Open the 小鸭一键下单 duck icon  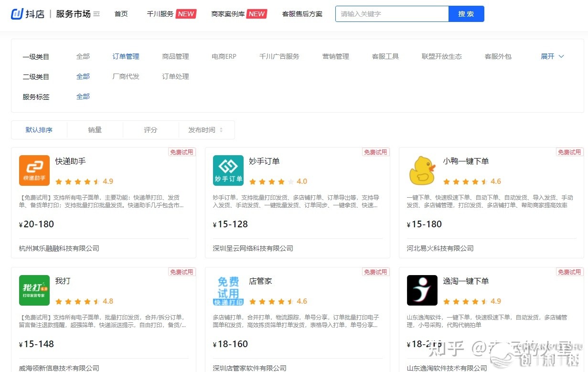click(422, 170)
